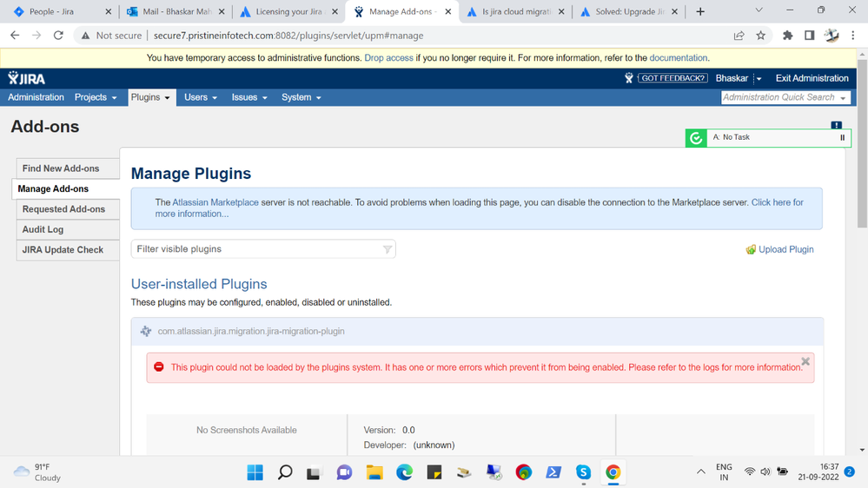
Task: Open Chrome three-dot menu
Action: tap(853, 36)
